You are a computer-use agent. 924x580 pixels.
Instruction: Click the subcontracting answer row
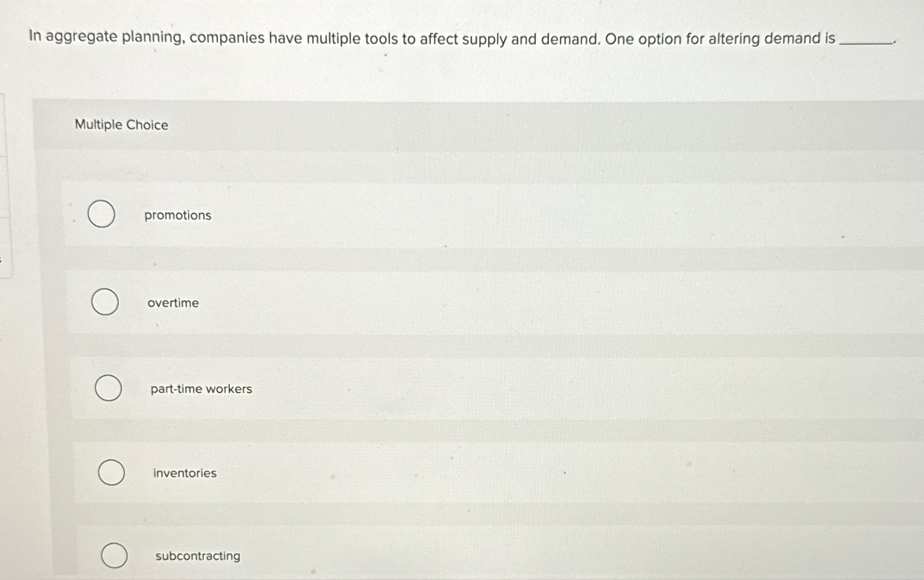coord(455,555)
